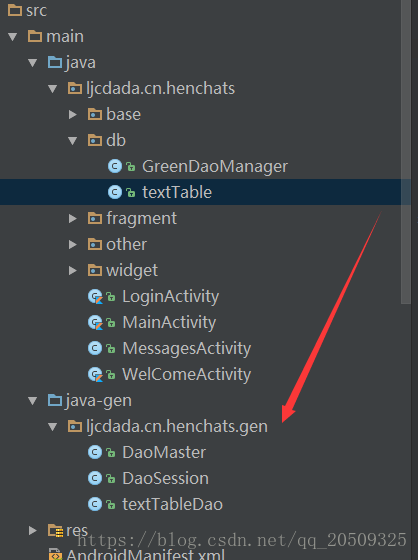The width and height of the screenshot is (418, 560).
Task: Click the GreenDaoManager class icon
Action: click(115, 166)
